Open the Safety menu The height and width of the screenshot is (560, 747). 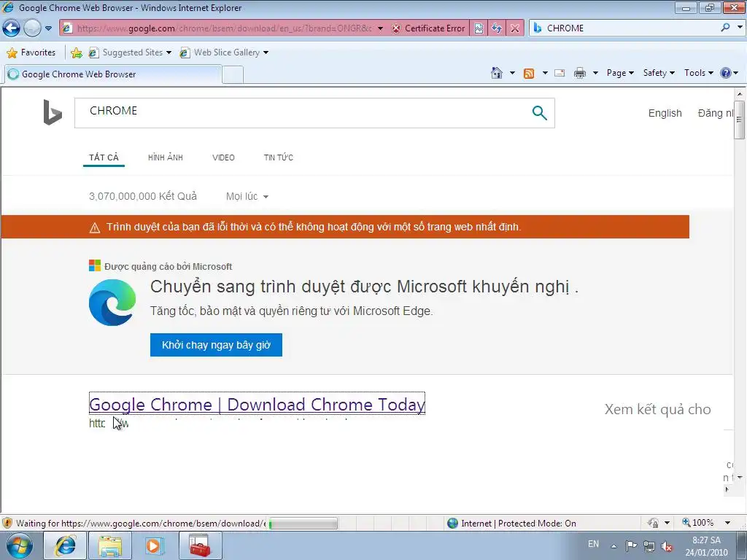point(659,73)
